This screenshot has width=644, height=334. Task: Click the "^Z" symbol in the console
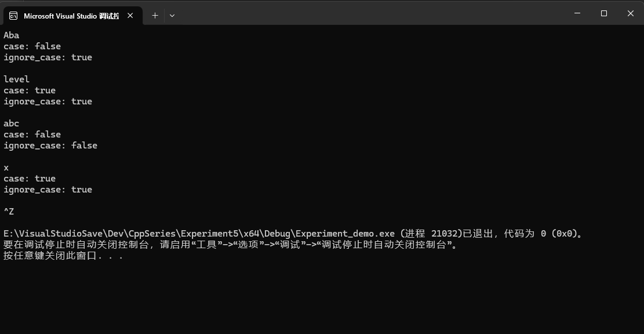point(8,211)
